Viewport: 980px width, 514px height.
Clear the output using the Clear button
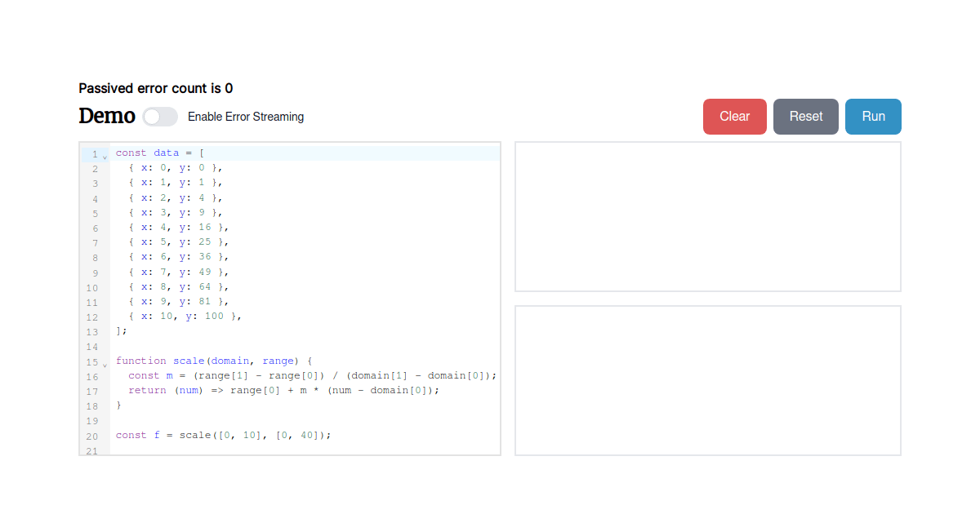(x=734, y=117)
